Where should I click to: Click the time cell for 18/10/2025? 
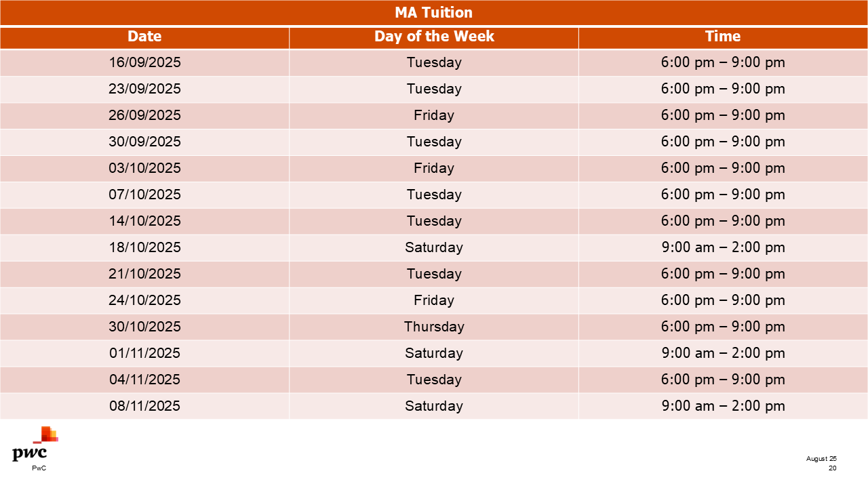click(723, 247)
